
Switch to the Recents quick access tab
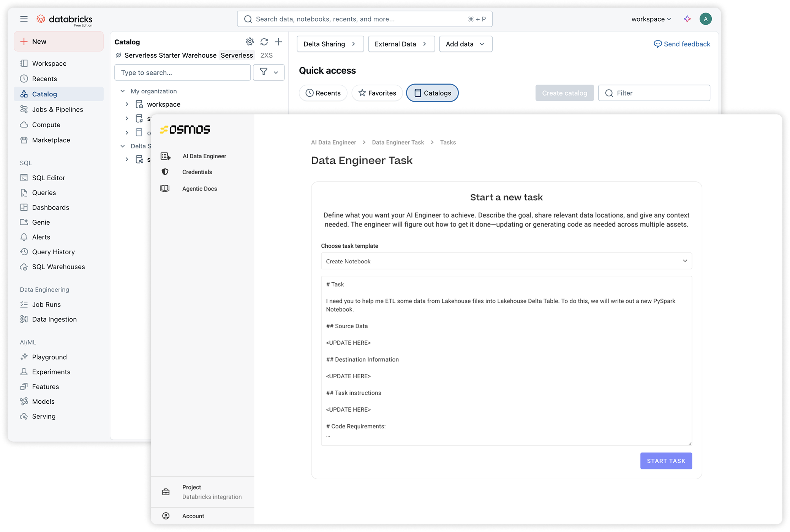(323, 93)
